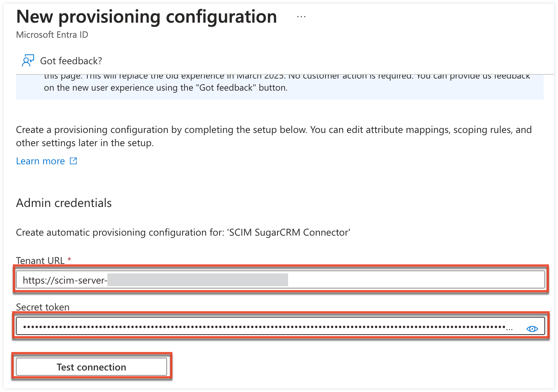558x392 pixels.
Task: Open the ellipsis menu beside the page title
Action: click(x=301, y=16)
